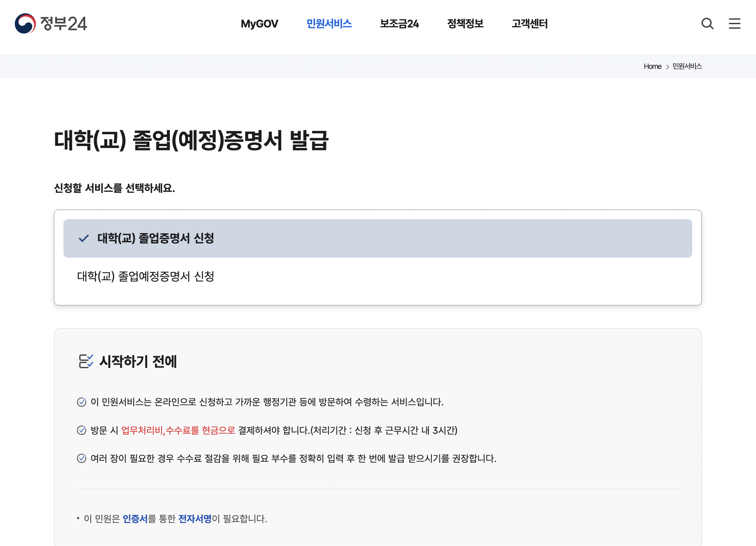Image resolution: width=756 pixels, height=546 pixels.
Task: Click the check-circle icon for 현금 결제 notice
Action: point(82,430)
